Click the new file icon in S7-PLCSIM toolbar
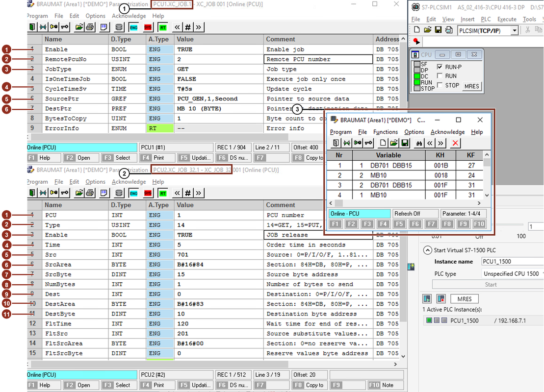 (x=416, y=30)
